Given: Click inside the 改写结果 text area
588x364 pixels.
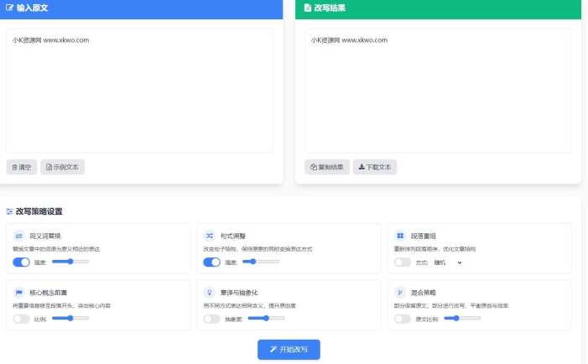Looking at the screenshot, I should tap(438, 91).
